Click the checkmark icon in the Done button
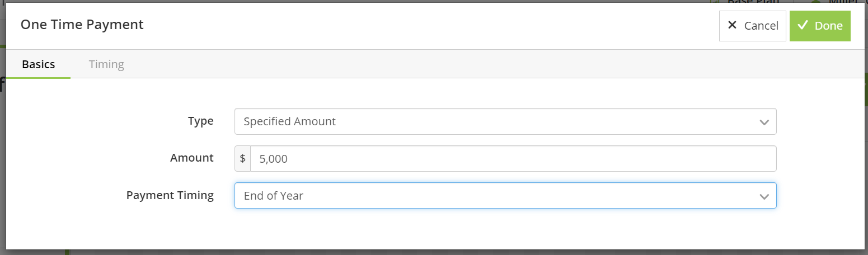868x255 pixels. tap(803, 26)
